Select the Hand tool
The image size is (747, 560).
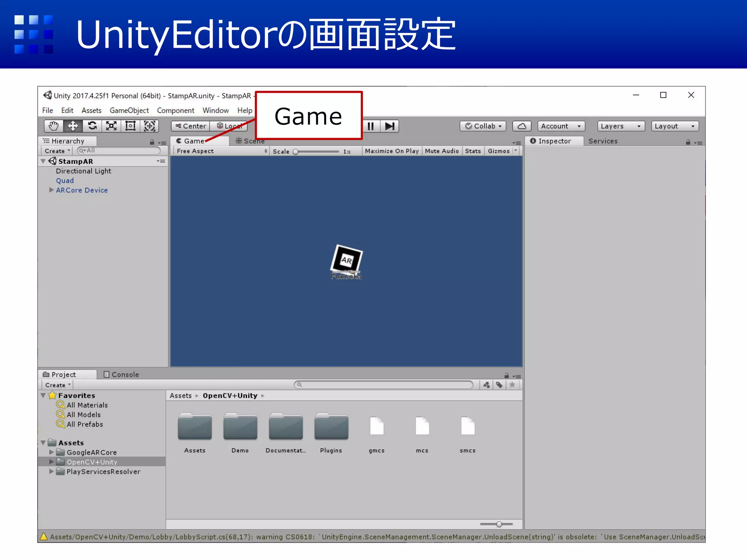[54, 126]
